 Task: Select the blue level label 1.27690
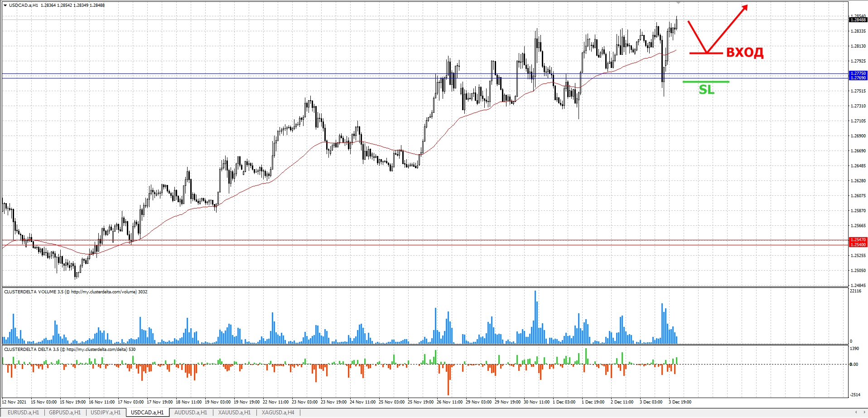(858, 78)
